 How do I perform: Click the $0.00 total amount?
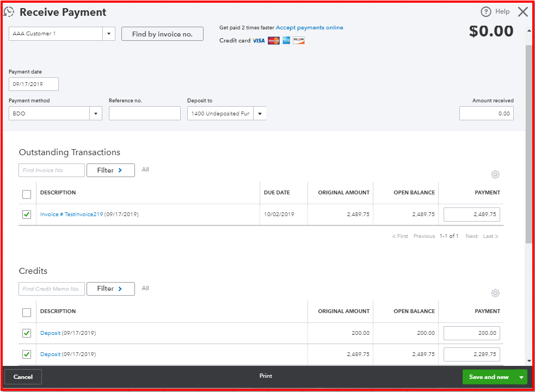click(491, 31)
